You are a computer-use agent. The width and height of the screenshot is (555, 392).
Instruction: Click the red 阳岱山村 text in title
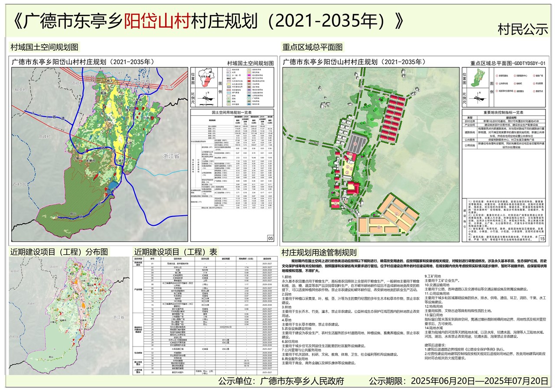pyautogui.click(x=157, y=20)
